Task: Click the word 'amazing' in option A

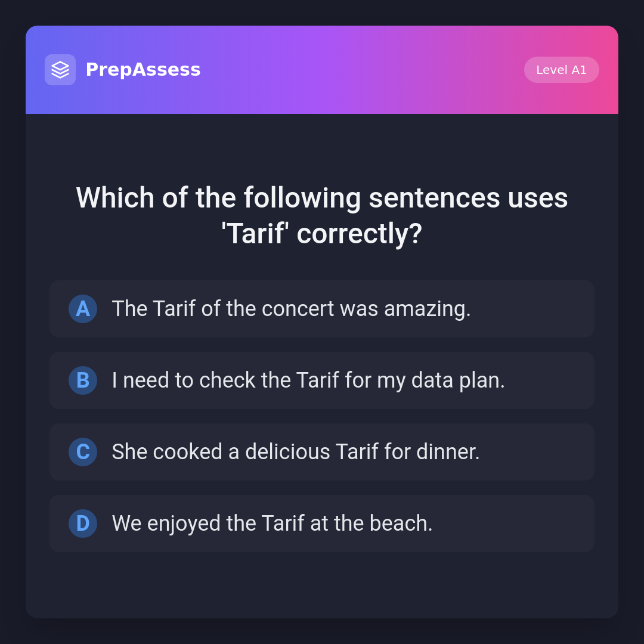Action: click(427, 309)
